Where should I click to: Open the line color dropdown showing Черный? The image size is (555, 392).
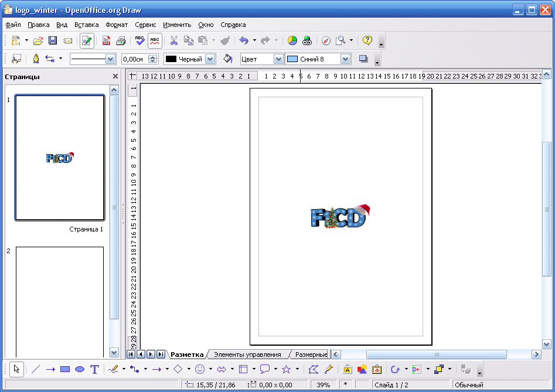click(x=210, y=59)
